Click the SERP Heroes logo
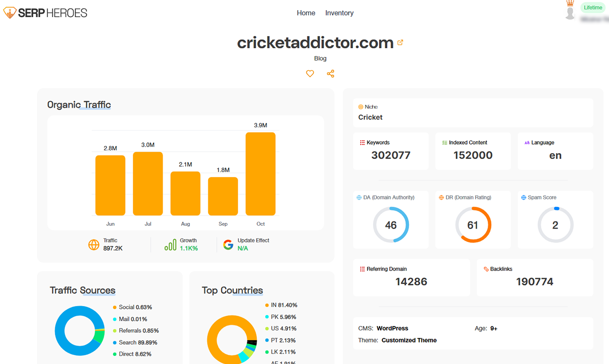 click(x=45, y=13)
